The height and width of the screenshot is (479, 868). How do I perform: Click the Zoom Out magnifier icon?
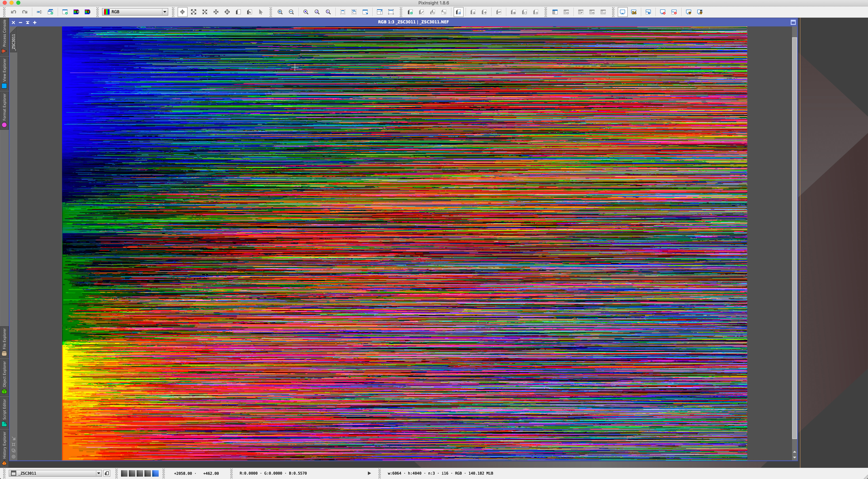[291, 12]
